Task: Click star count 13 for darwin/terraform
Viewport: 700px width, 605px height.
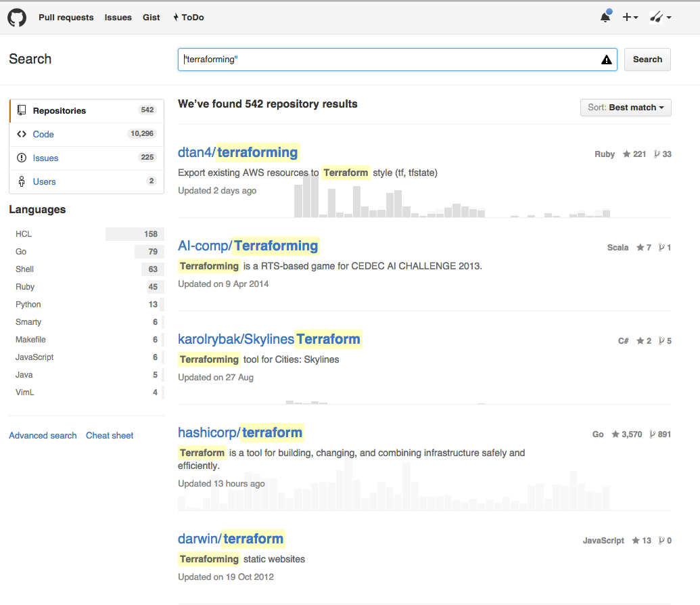Action: pos(642,541)
